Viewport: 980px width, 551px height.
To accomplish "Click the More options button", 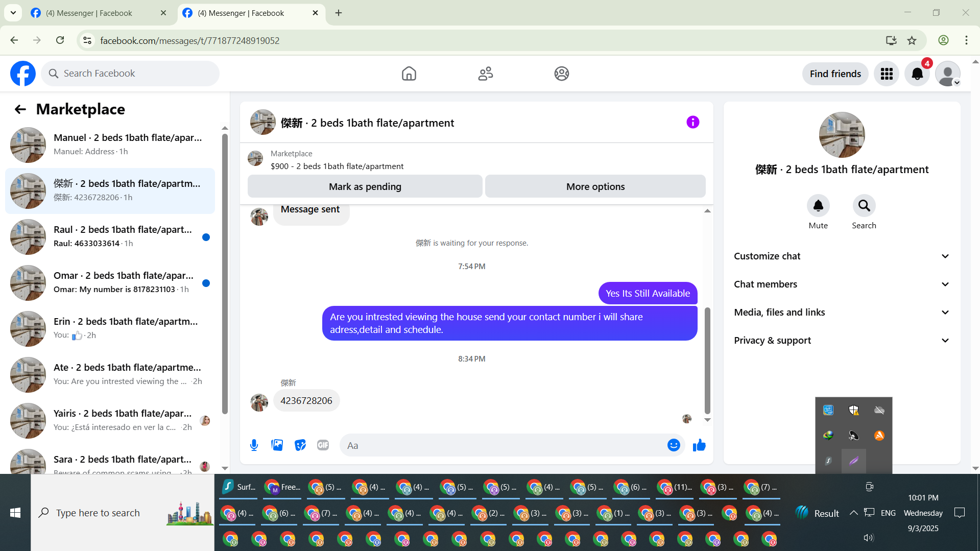I will (x=595, y=186).
